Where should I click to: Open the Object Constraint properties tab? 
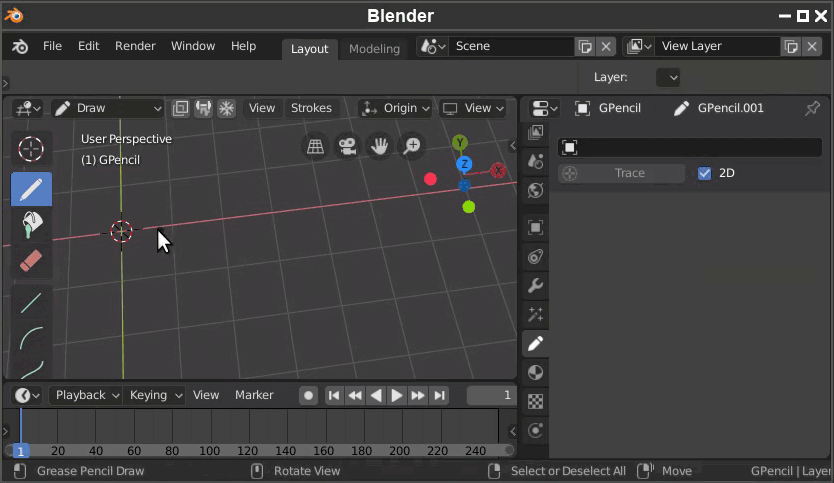click(x=535, y=256)
